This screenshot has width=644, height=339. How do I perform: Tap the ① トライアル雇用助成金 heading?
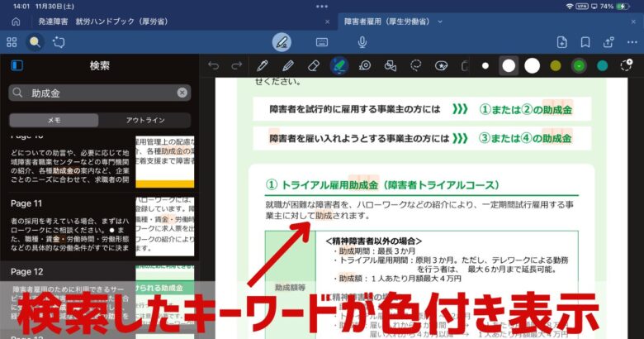[x=382, y=185]
